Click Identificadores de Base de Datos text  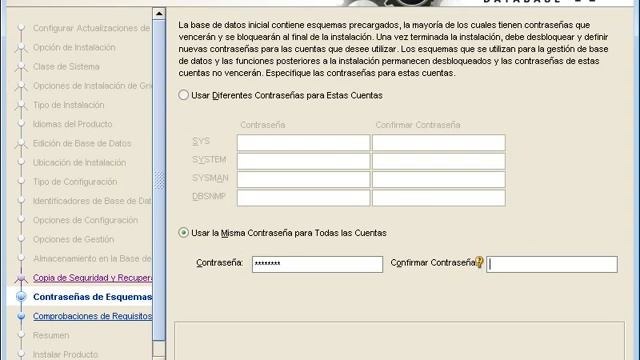pyautogui.click(x=92, y=201)
